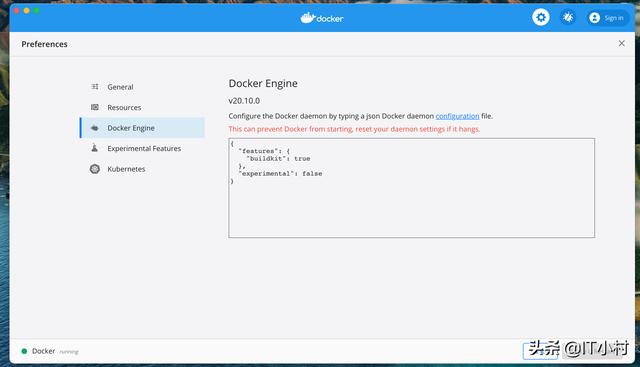Image resolution: width=640 pixels, height=367 pixels.
Task: Open the troubleshoot bug icon
Action: 568,18
